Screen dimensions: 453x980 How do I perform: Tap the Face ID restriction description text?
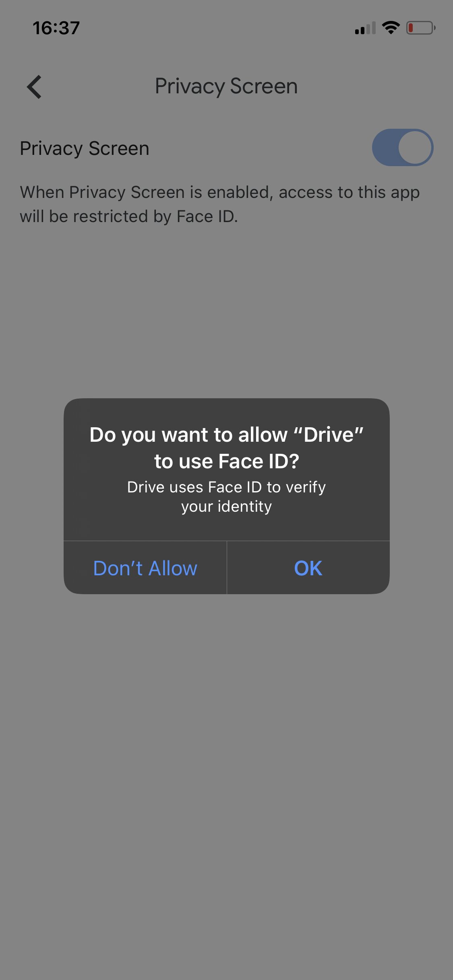pos(220,204)
